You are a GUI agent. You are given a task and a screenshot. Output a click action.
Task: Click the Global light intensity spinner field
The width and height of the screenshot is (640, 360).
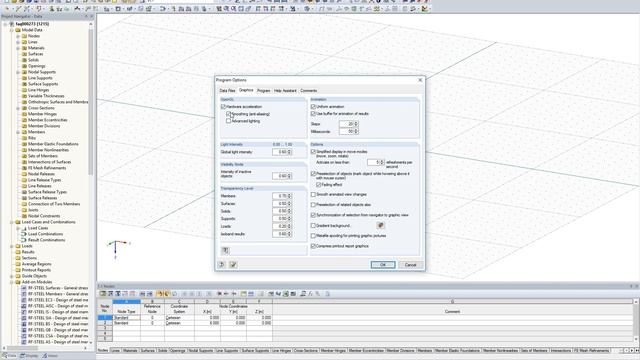pos(282,152)
